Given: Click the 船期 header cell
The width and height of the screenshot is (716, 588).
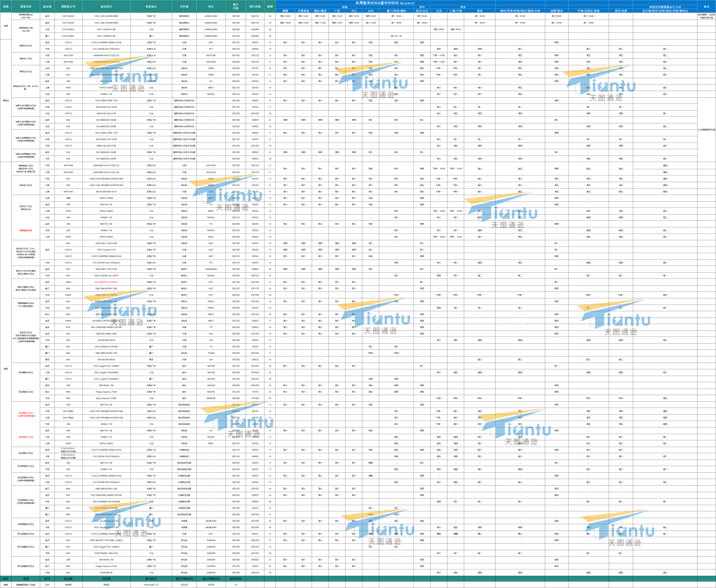Looking at the screenshot, I should pos(270,7).
